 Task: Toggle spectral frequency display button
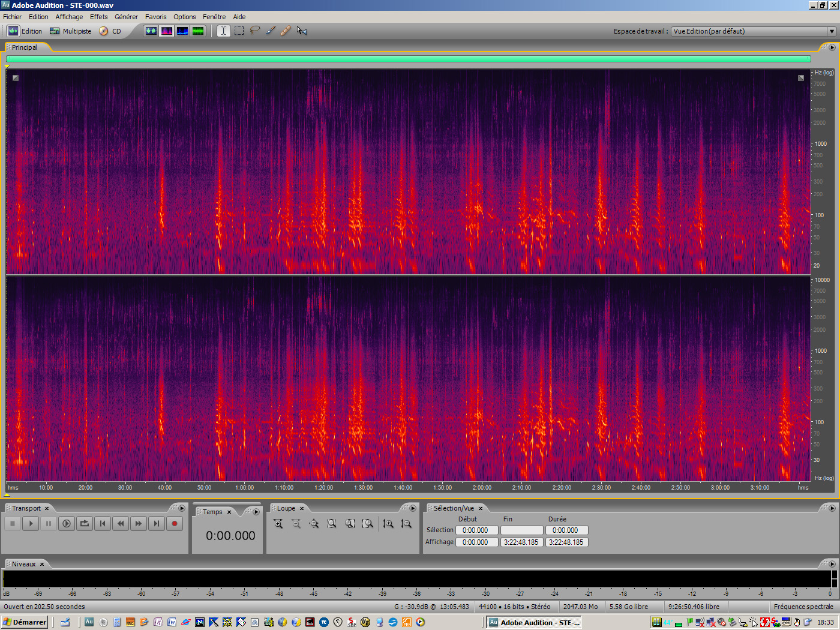point(167,31)
